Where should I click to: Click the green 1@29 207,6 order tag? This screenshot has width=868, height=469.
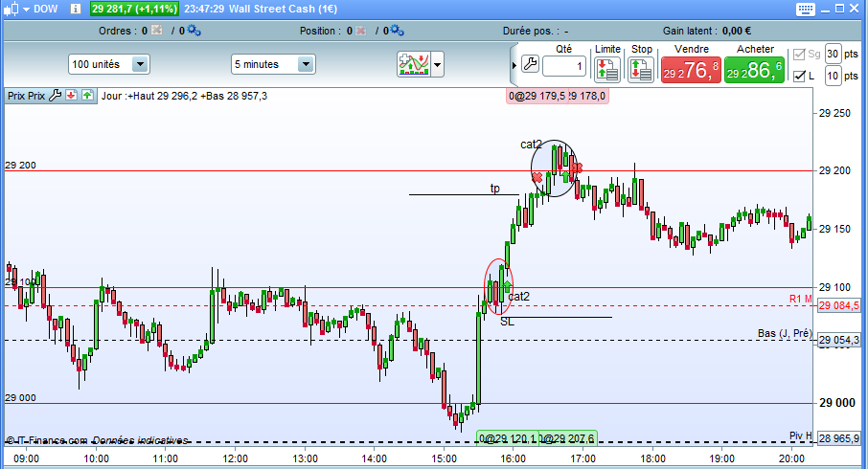[567, 438]
